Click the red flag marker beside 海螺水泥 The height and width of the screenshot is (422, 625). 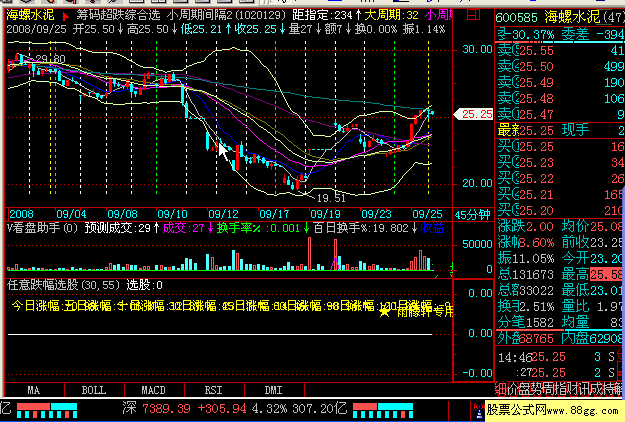[66, 16]
